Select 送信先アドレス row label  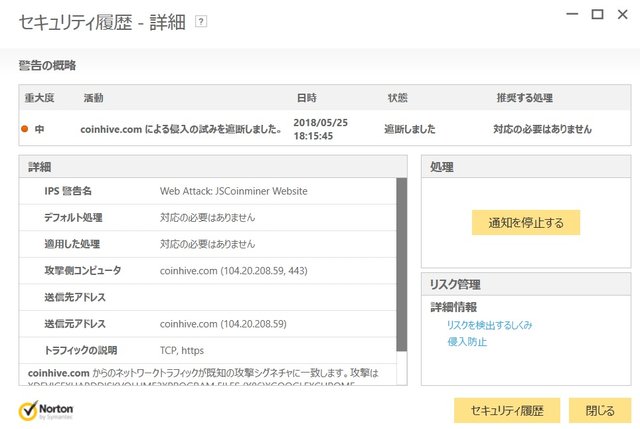[x=75, y=297]
